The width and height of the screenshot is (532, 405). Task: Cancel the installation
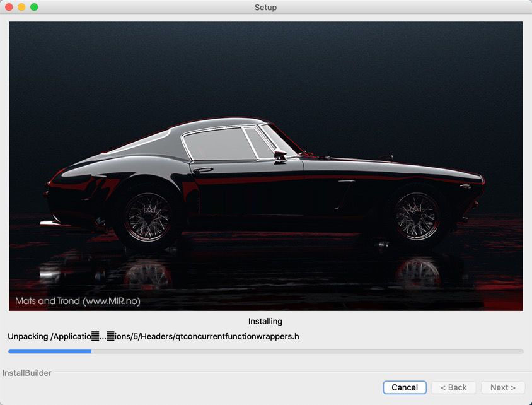pyautogui.click(x=405, y=387)
